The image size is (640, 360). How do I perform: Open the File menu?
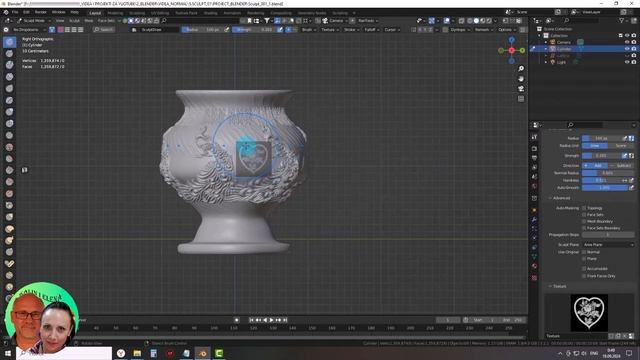[15, 12]
